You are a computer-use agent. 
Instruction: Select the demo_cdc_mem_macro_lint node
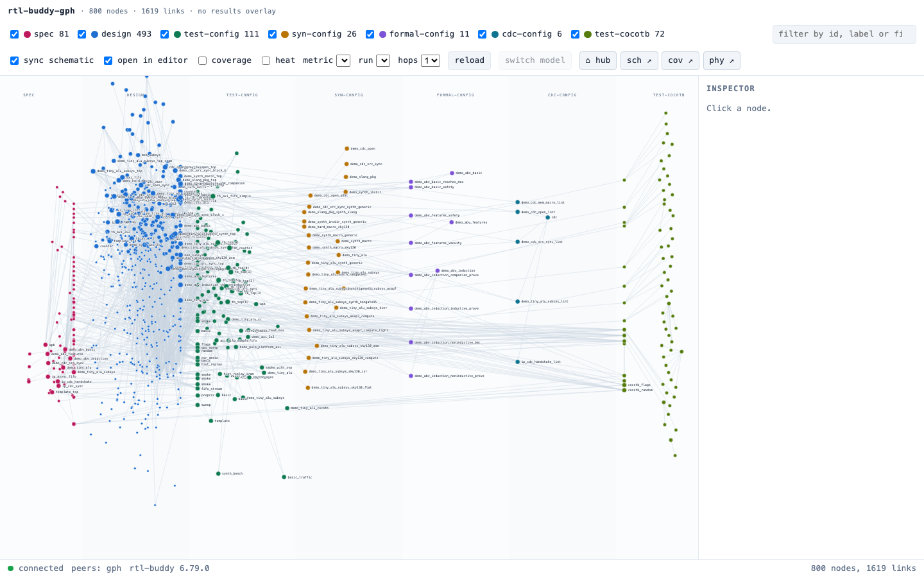pyautogui.click(x=518, y=202)
